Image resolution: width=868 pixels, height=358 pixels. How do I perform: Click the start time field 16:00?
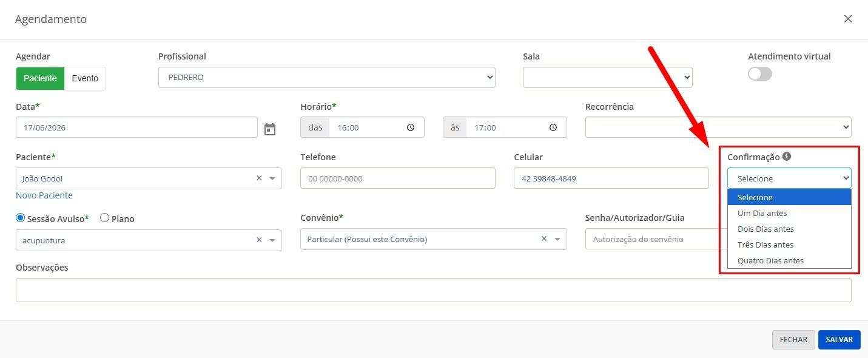coord(376,127)
